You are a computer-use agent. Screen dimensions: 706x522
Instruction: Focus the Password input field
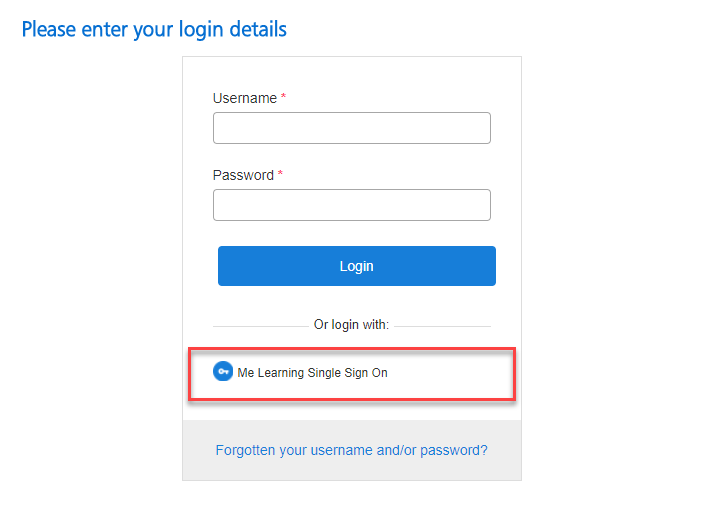[x=352, y=205]
